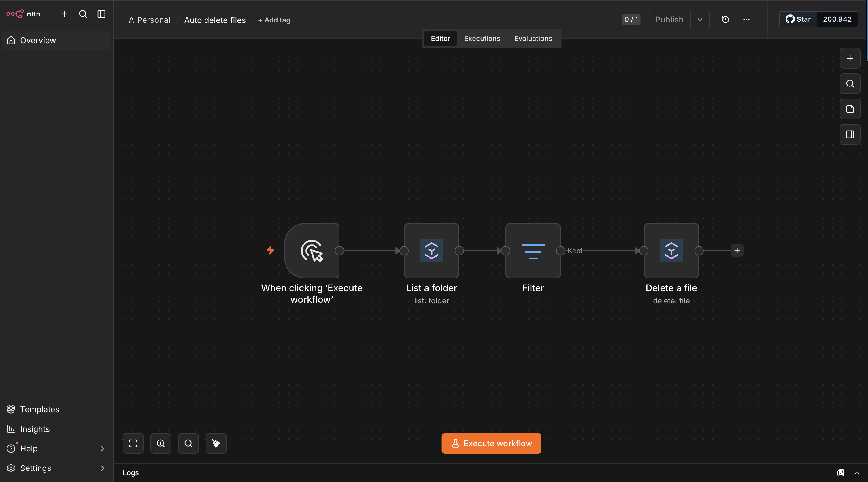Click the 'list: folder' subtitle text

(432, 301)
